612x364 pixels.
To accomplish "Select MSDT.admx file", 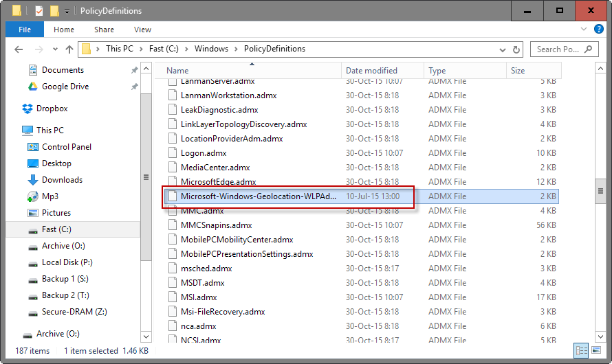I will (203, 283).
